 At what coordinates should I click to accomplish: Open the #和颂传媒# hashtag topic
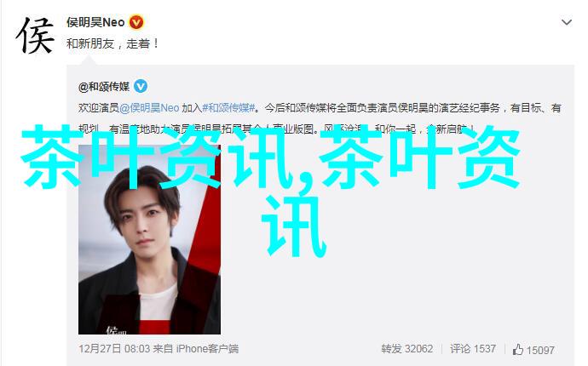click(228, 108)
